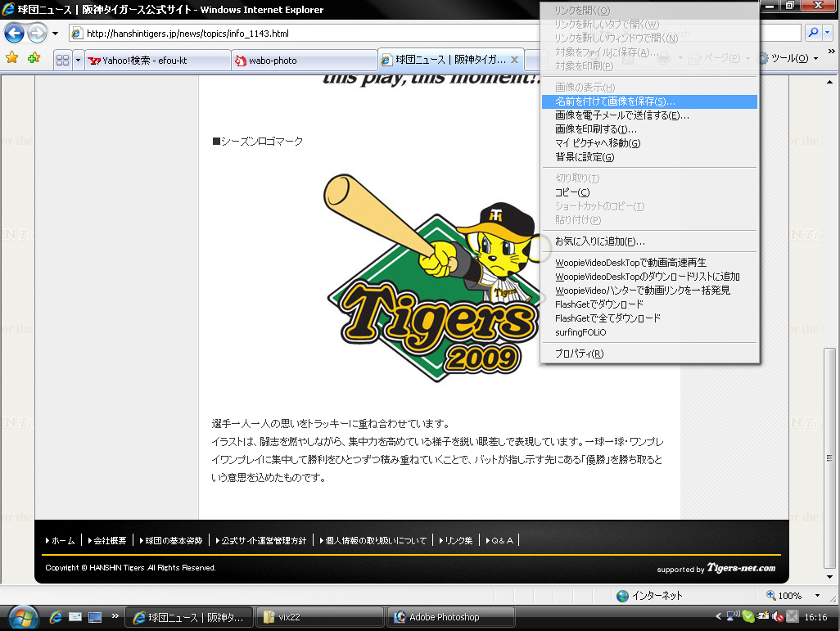Open the ホーム footer link
Screen dimensions: 840x631
pyautogui.click(x=60, y=540)
